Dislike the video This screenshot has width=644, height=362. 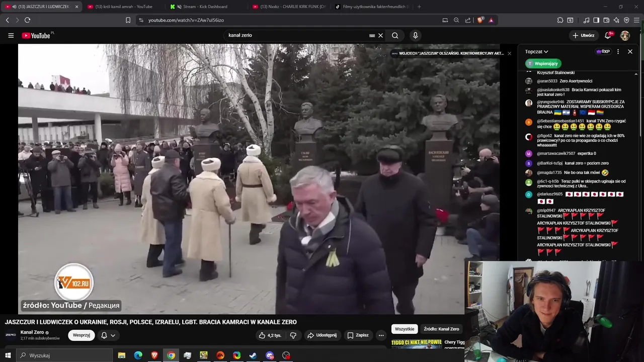click(293, 335)
